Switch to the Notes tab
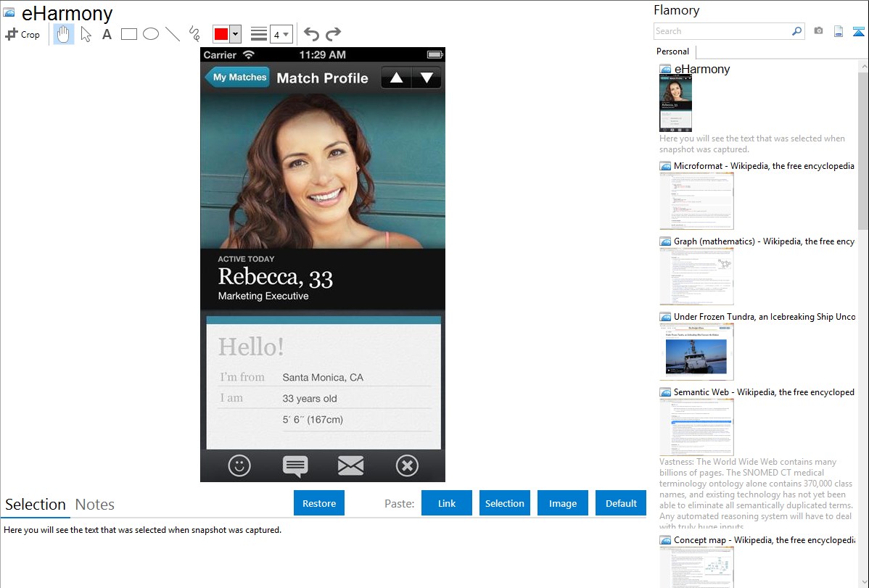The width and height of the screenshot is (869, 588). pyautogui.click(x=95, y=504)
